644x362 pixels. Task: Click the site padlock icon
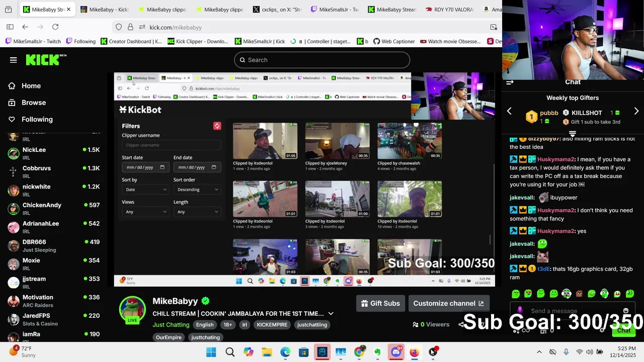[x=130, y=27]
